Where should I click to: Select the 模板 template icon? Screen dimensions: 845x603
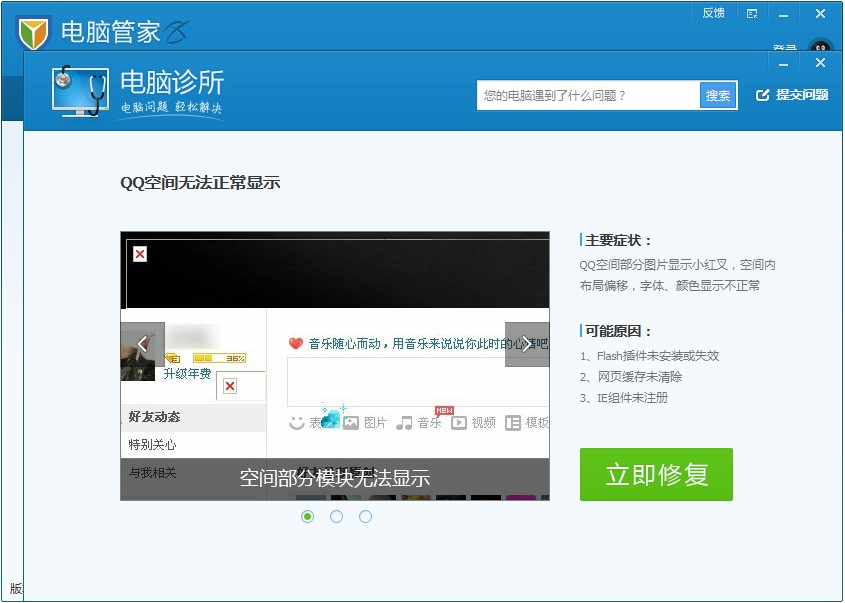coord(513,421)
